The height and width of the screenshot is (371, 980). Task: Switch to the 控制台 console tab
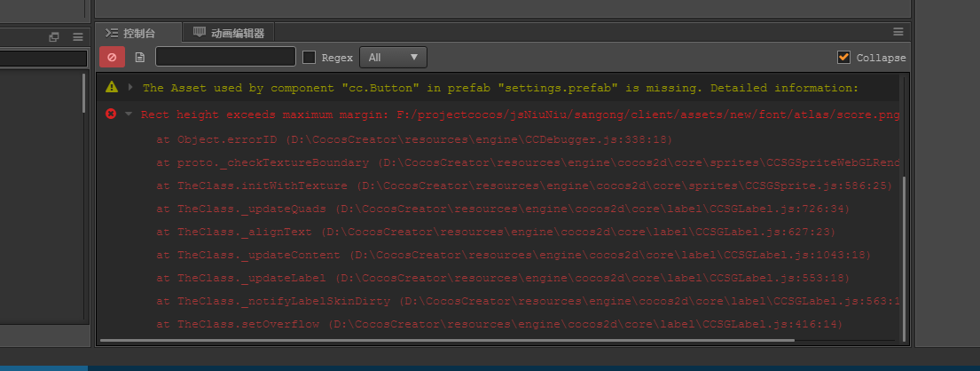138,33
